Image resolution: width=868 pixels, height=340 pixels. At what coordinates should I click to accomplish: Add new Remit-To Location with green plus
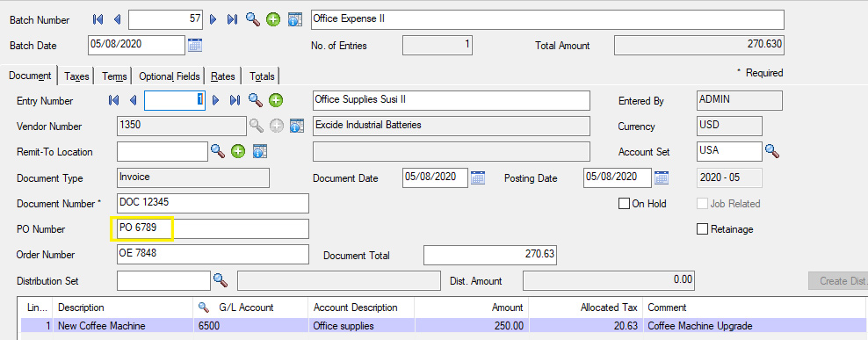pos(238,151)
